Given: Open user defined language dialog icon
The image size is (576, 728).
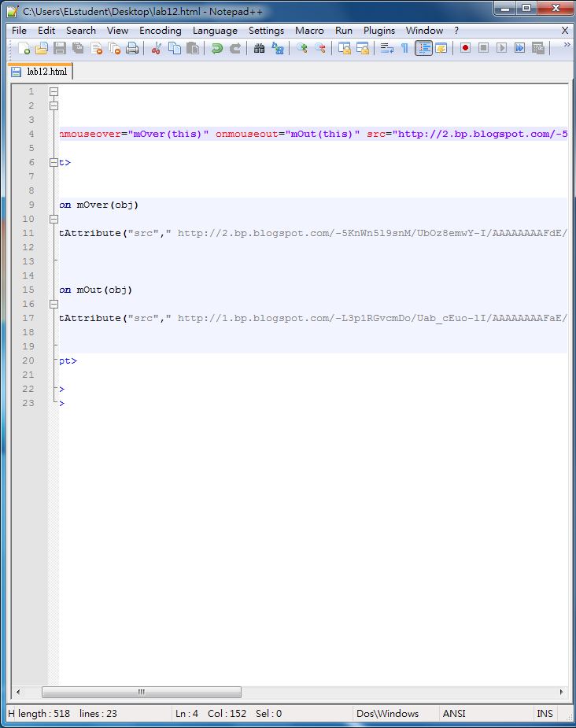Looking at the screenshot, I should 441,48.
